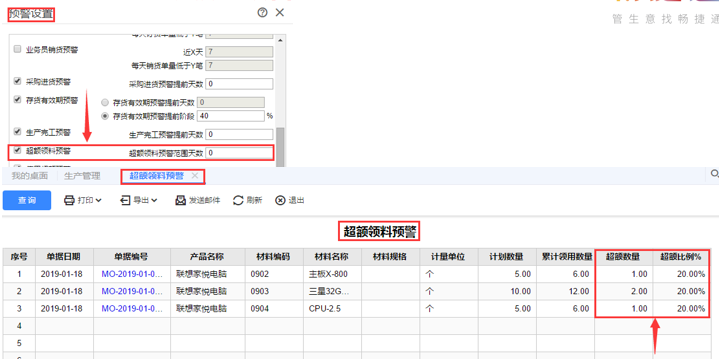
Task: Expand the 导出 dropdown arrow
Action: coord(154,200)
